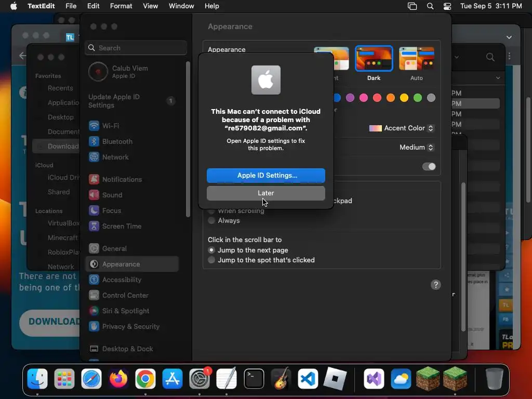Launch Visual Studio Code from the Dock
This screenshot has width=532, height=399.
point(308,379)
